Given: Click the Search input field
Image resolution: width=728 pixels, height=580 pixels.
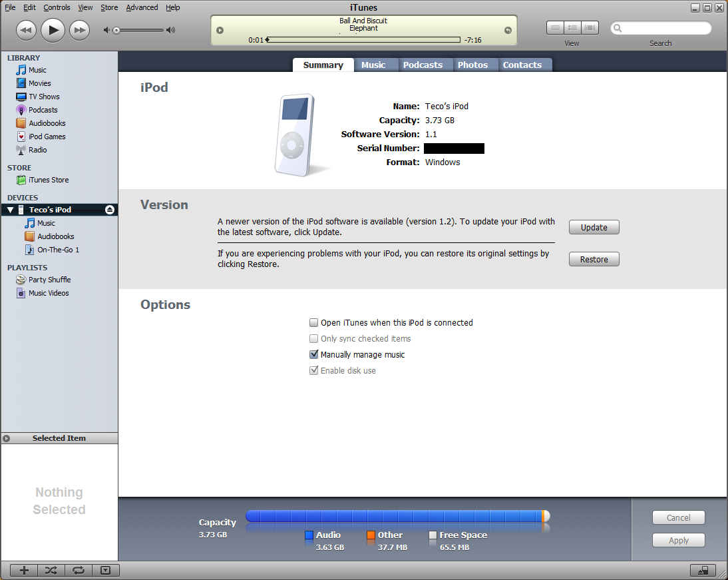Looking at the screenshot, I should click(x=661, y=29).
